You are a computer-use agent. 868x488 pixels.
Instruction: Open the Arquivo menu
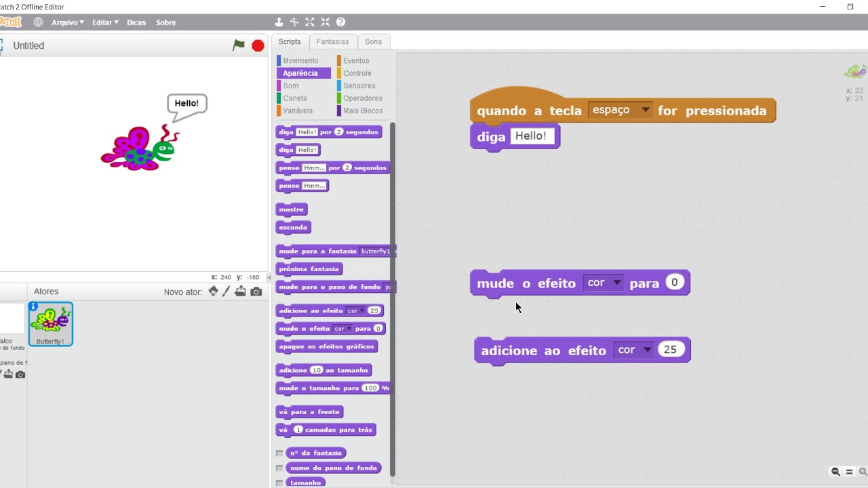pyautogui.click(x=68, y=22)
